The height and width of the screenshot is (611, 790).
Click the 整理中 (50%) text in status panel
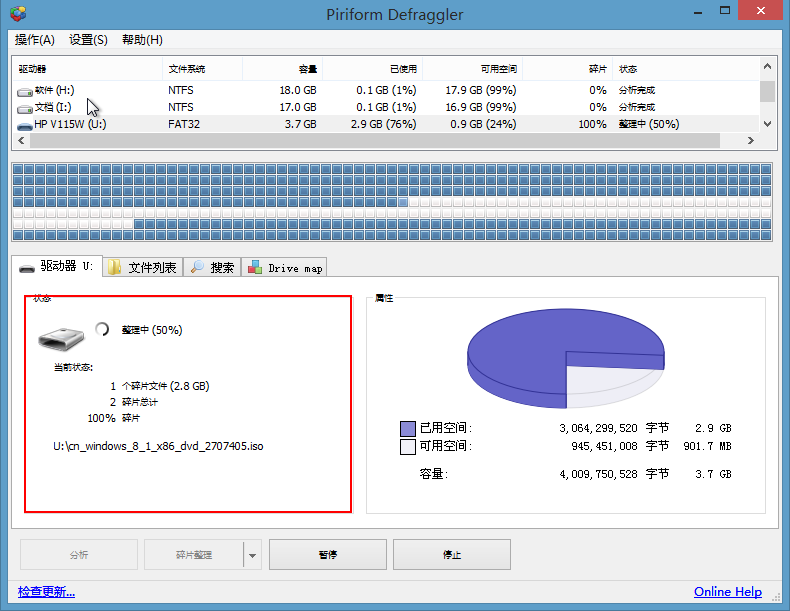pyautogui.click(x=152, y=330)
